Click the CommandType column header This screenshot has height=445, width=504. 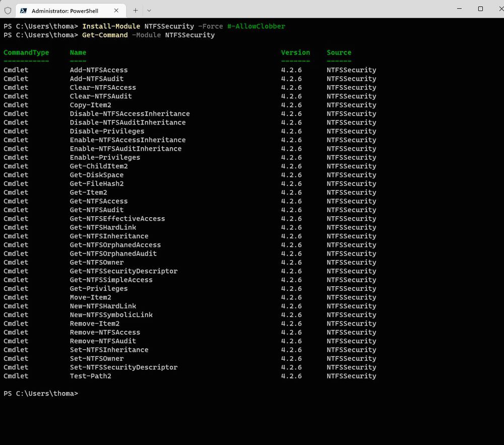[26, 53]
